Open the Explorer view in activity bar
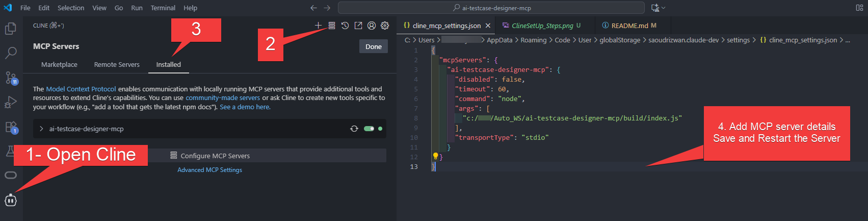This screenshot has height=221, width=868. point(11,29)
